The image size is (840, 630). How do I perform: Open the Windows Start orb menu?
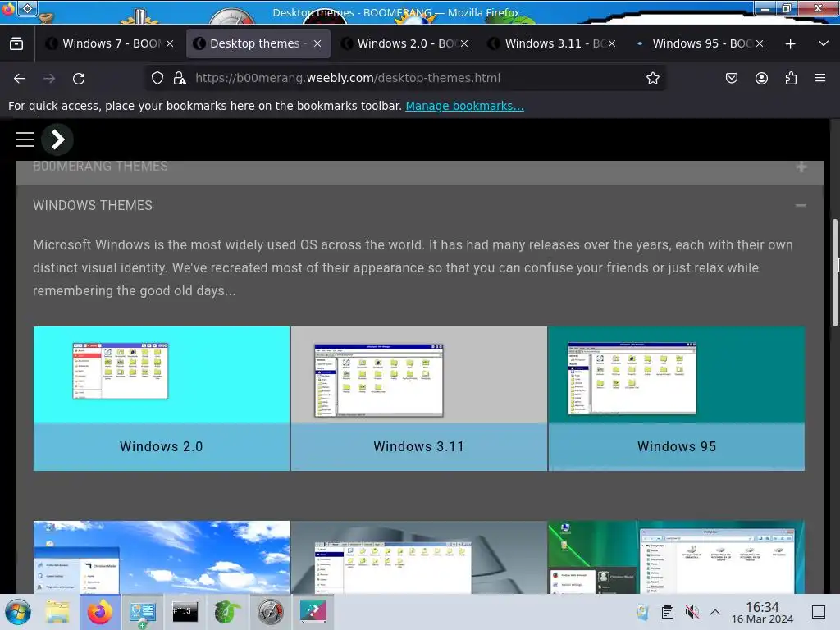[18, 612]
